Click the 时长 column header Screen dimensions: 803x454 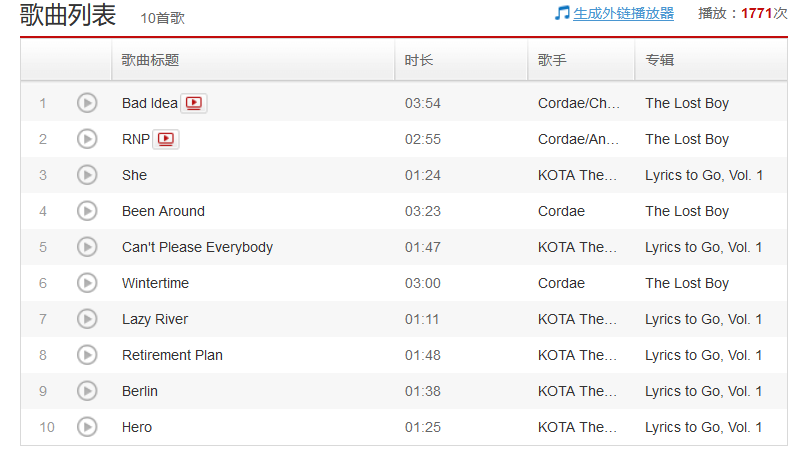click(419, 60)
